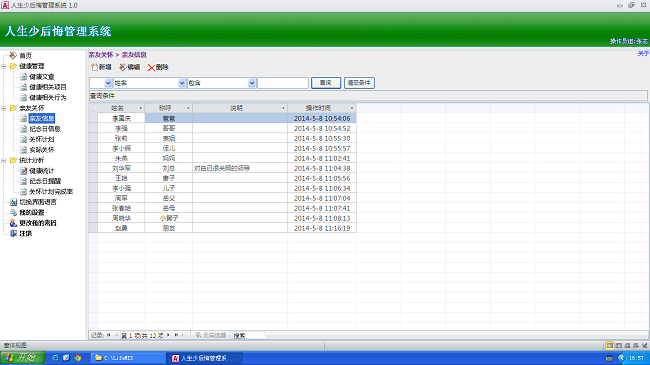Collapse the 健康管理 tree folder
This screenshot has width=650, height=365.
4,66
